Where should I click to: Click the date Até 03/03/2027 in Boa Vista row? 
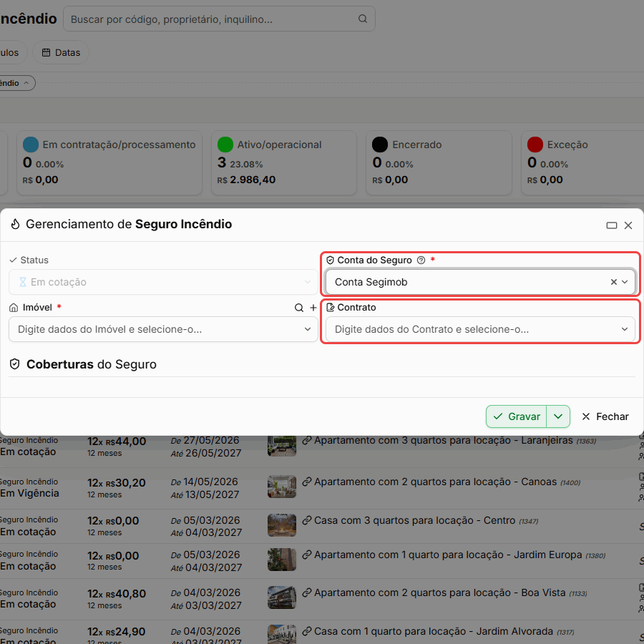coord(206,605)
